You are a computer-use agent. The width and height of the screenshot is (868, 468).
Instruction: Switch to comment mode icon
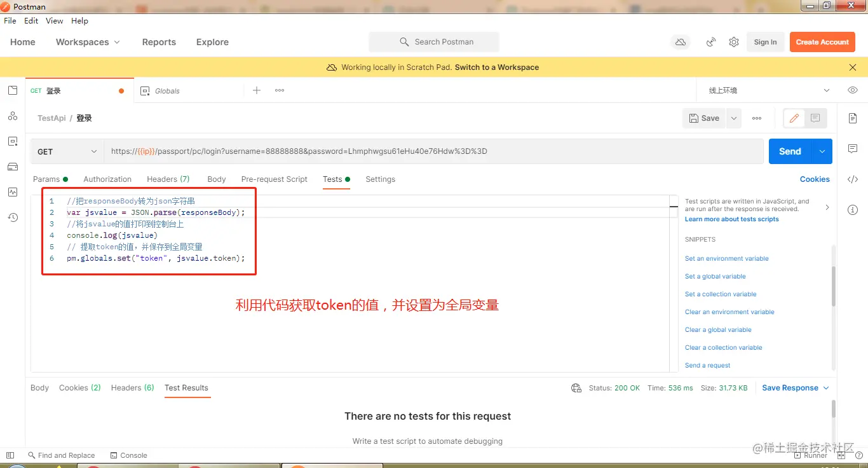(x=815, y=118)
